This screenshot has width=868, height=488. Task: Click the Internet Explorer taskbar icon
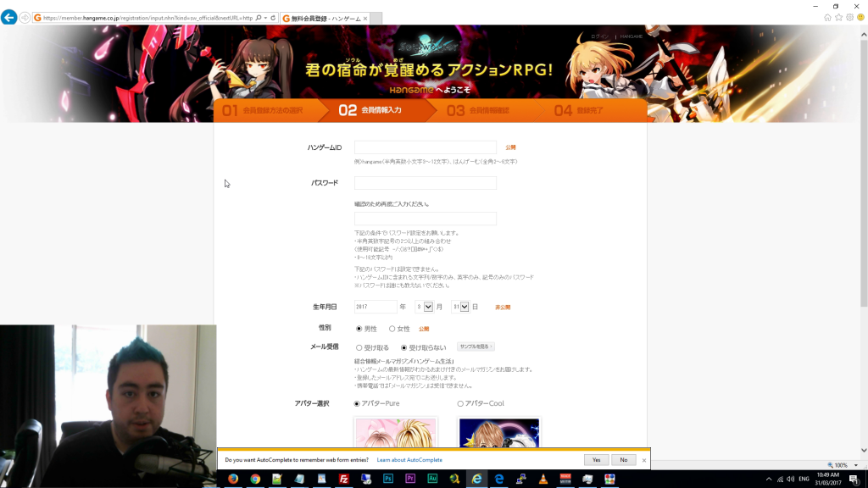coord(476,479)
